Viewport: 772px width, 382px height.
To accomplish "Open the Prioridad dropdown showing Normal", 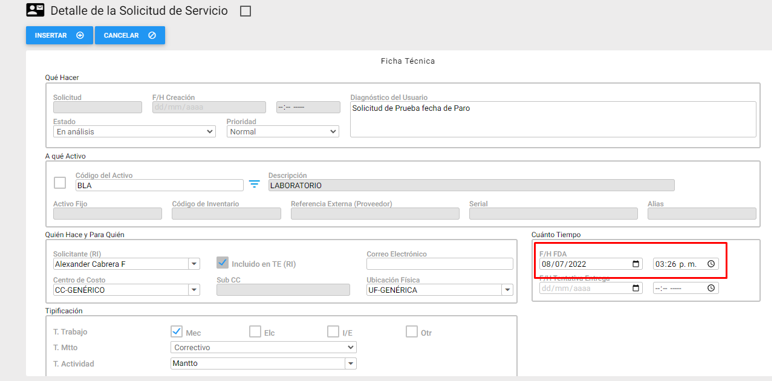I will coord(283,131).
